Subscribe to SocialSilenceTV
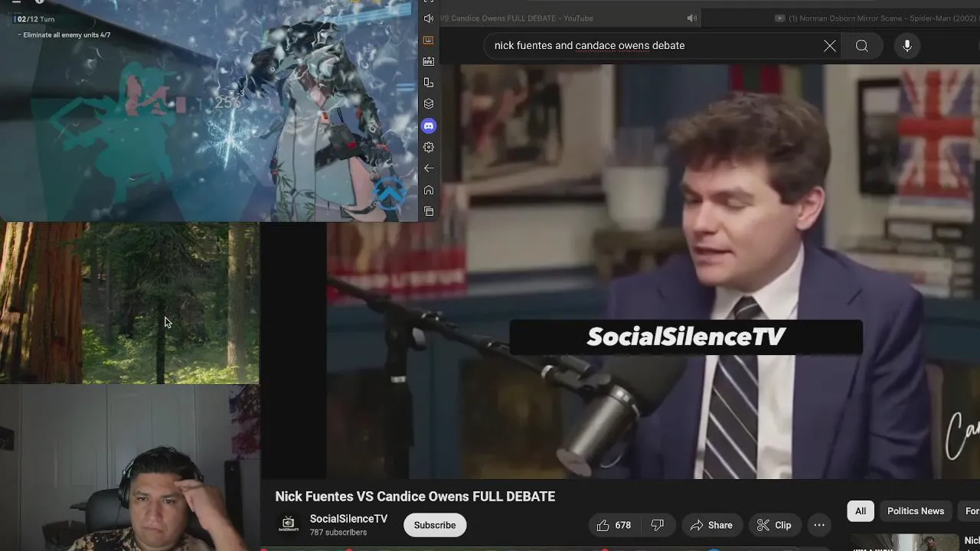 435,525
